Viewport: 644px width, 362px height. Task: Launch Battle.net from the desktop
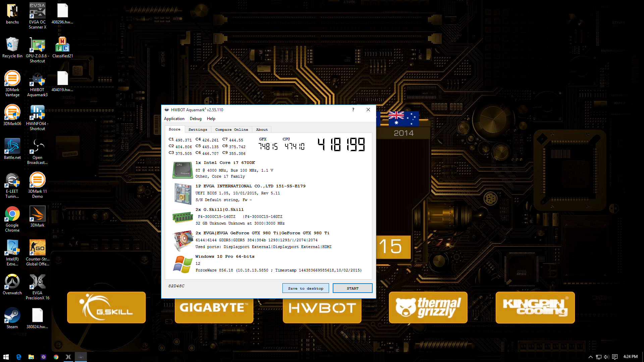click(x=12, y=149)
